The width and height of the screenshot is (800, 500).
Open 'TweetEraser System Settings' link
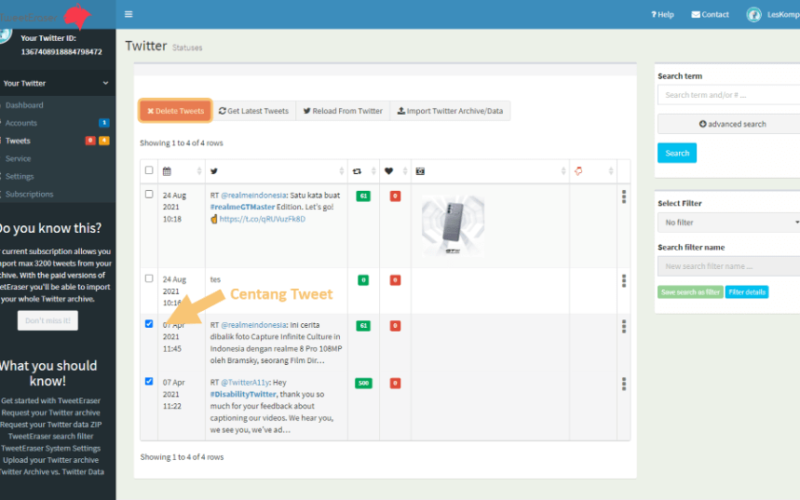coord(51,448)
